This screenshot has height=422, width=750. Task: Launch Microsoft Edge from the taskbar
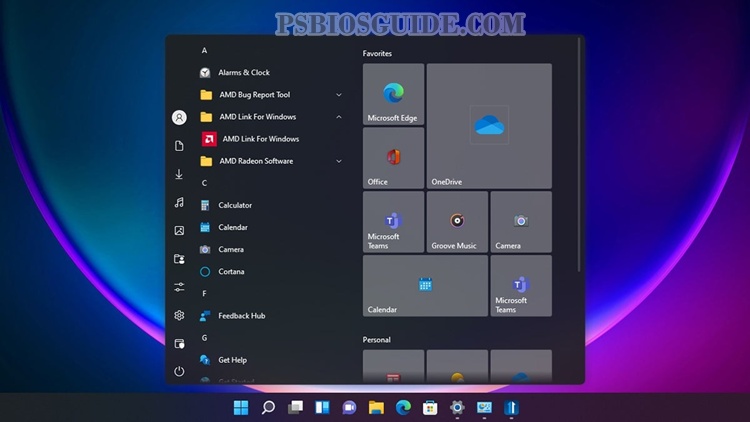[x=403, y=408]
